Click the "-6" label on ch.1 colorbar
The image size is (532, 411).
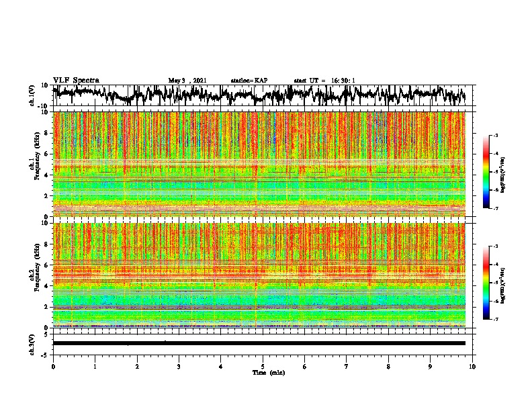point(496,190)
